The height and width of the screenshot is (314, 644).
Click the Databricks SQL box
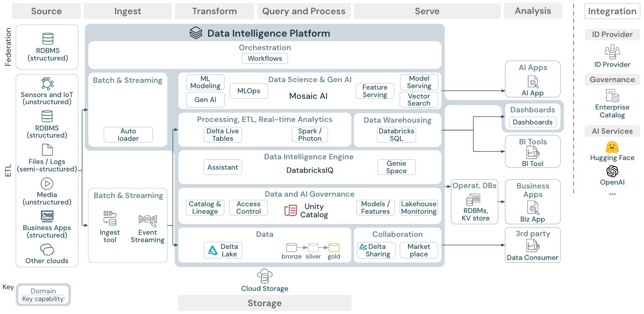pyautogui.click(x=396, y=135)
